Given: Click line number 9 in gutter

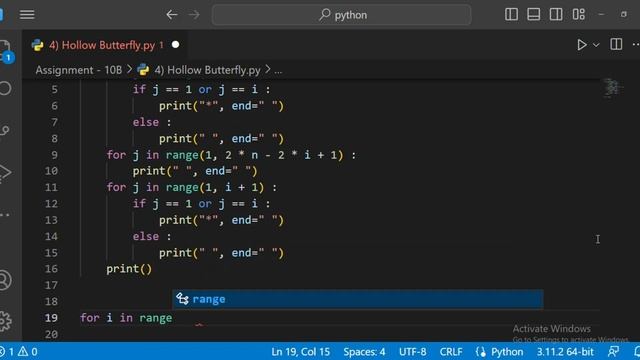Looking at the screenshot, I should coord(54,155).
